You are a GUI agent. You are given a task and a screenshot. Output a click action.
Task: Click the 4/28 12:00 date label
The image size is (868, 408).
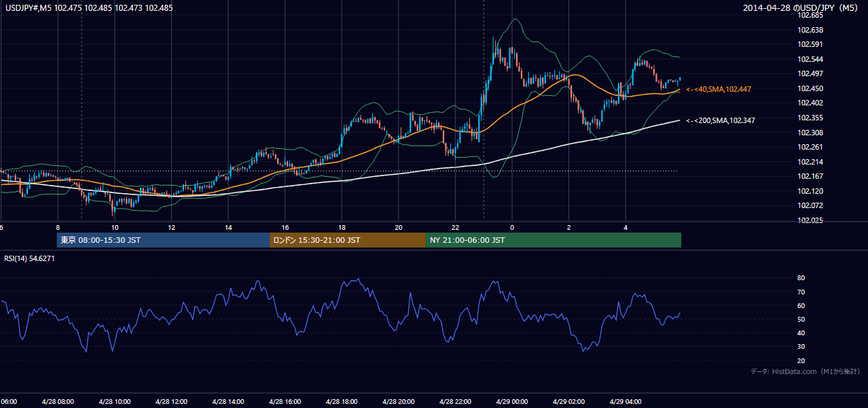[x=170, y=402]
